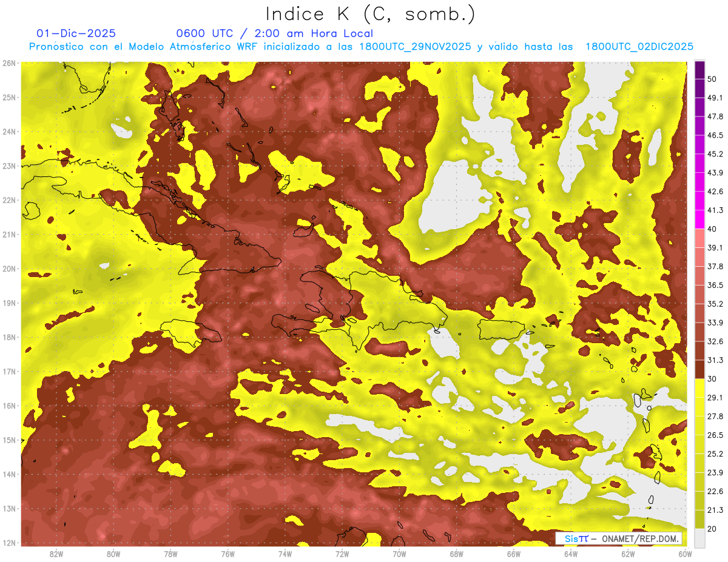Click the magenta swatch between 41.3 and 42.6
The width and height of the screenshot is (728, 562).
point(699,201)
